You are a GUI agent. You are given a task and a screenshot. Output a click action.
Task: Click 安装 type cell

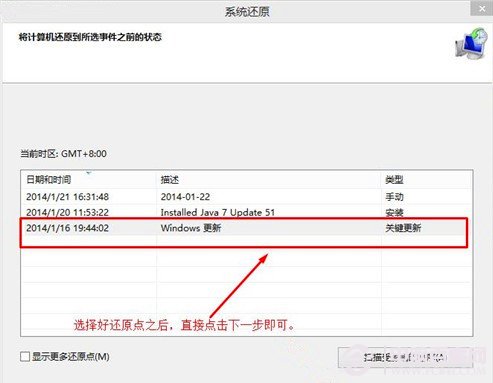pyautogui.click(x=394, y=212)
